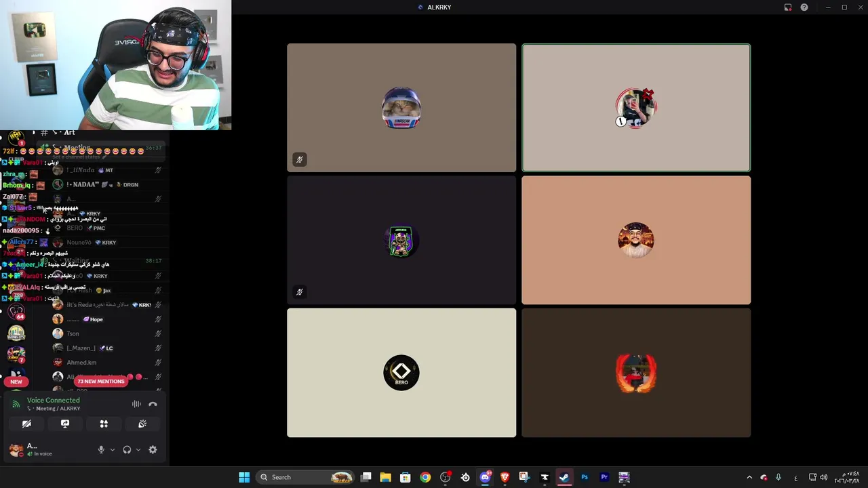Focus the tiger mascot avatar tile
The width and height of the screenshot is (868, 488).
coord(401,240)
